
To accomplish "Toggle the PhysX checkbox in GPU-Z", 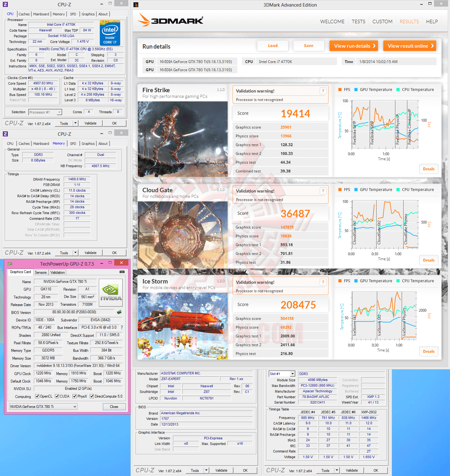I will pos(75,396).
